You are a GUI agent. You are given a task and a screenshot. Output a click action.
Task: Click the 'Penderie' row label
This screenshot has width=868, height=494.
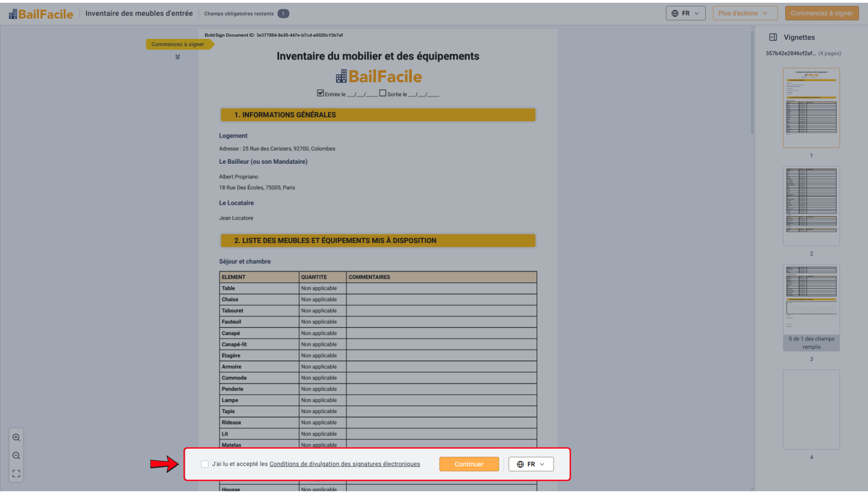coord(232,389)
